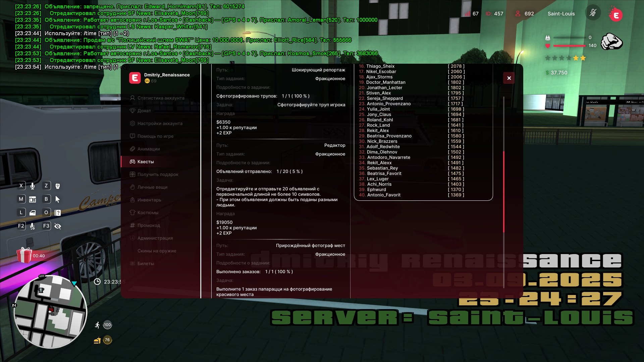Click the walkie-talkie radio icon
The width and height of the screenshot is (644, 362).
[58, 186]
